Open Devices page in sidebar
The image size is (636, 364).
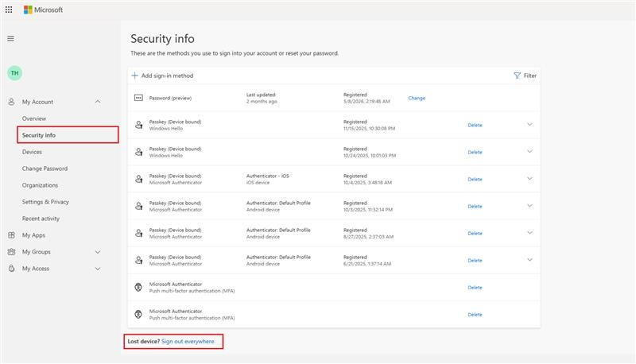click(x=32, y=152)
